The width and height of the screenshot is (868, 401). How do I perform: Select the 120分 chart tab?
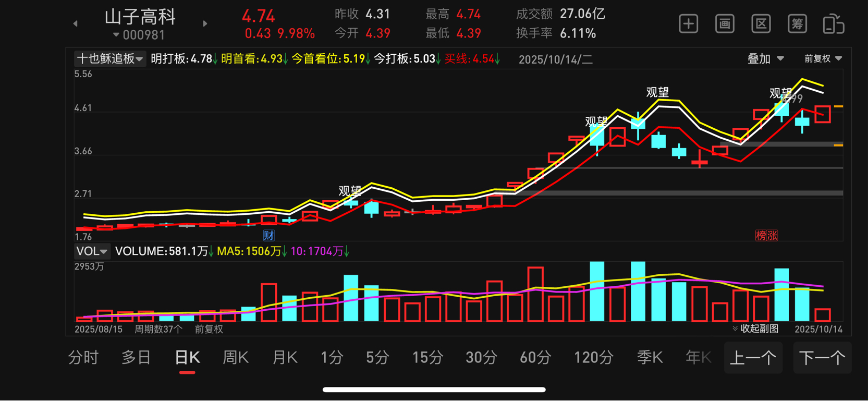point(593,358)
